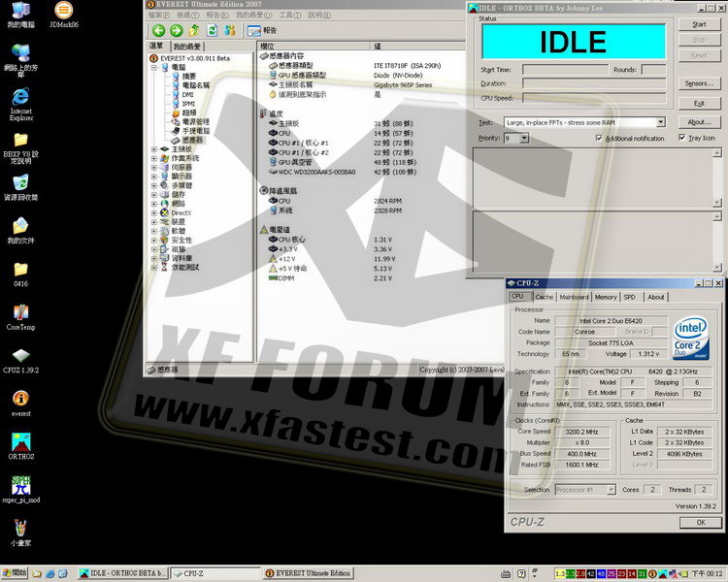Switch to the 我的最愛 tab in EVEREST sidebar
Viewport: 728px width, 582px height.
point(187,47)
